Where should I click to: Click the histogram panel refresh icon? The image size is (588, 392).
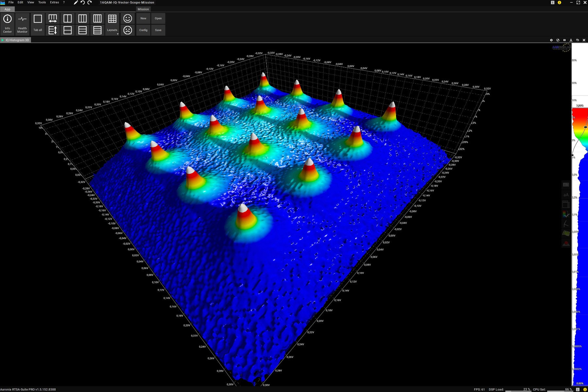[558, 40]
